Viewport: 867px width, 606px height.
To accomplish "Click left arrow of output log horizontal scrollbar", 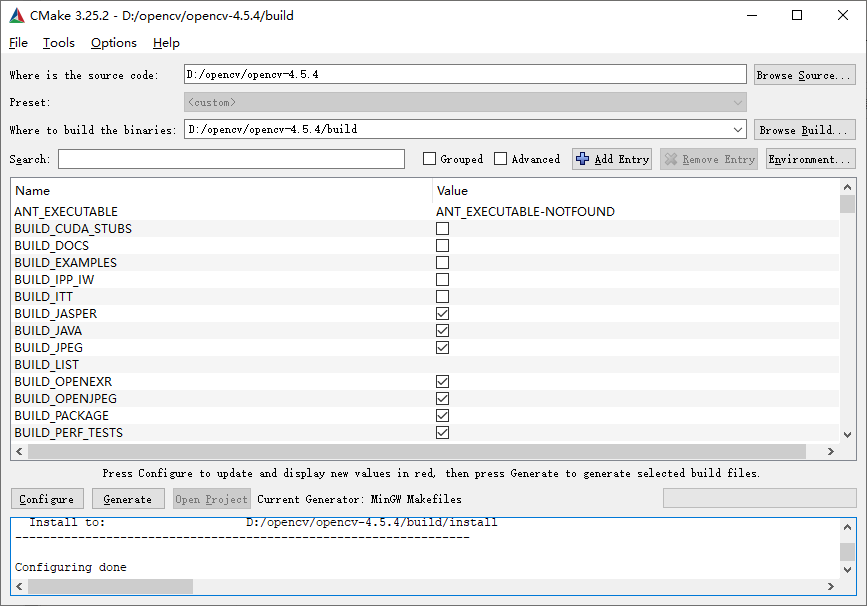I will coord(19,586).
